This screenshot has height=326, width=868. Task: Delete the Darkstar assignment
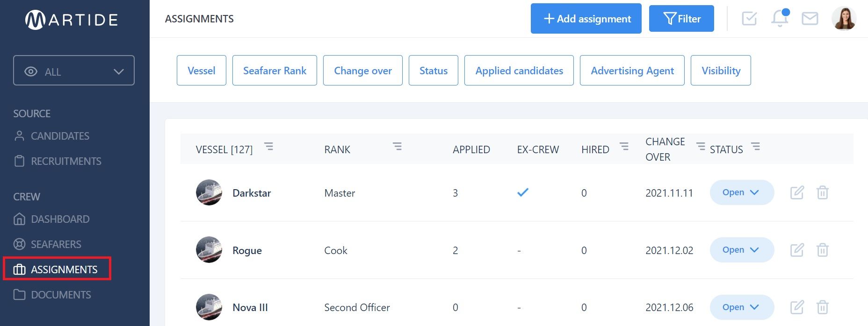click(x=823, y=192)
